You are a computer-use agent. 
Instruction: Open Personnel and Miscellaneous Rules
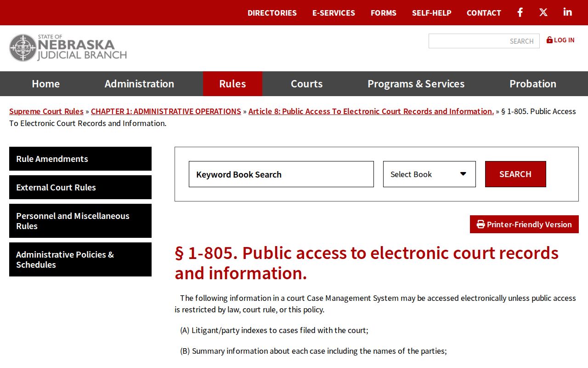(x=80, y=221)
